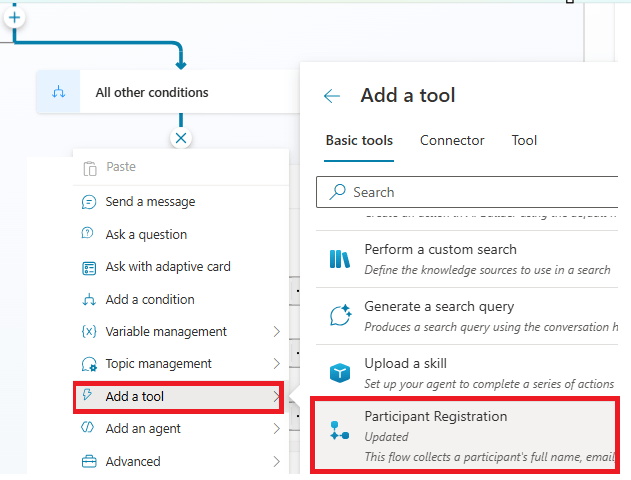Click the condition branch icon on All other conditions

pos(58,93)
